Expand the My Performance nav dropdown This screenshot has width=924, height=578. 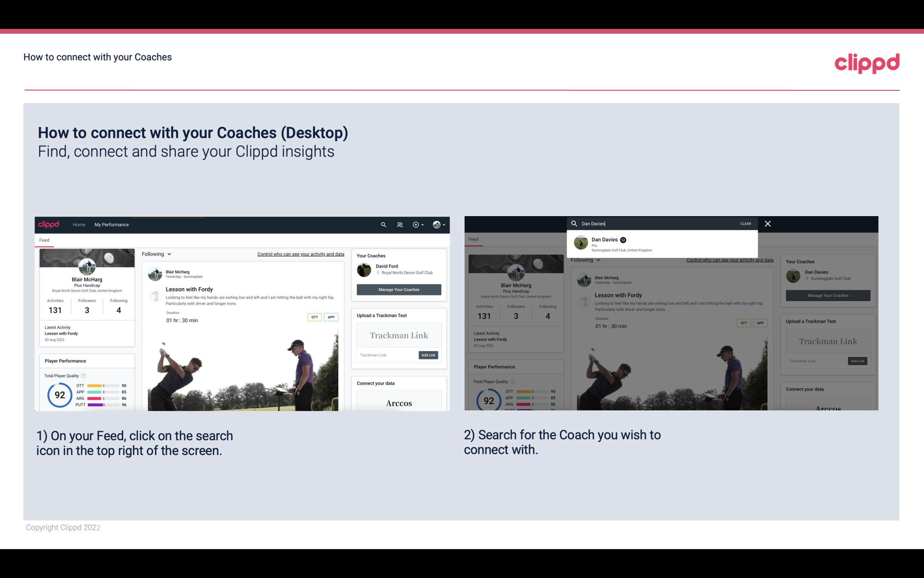pos(112,224)
